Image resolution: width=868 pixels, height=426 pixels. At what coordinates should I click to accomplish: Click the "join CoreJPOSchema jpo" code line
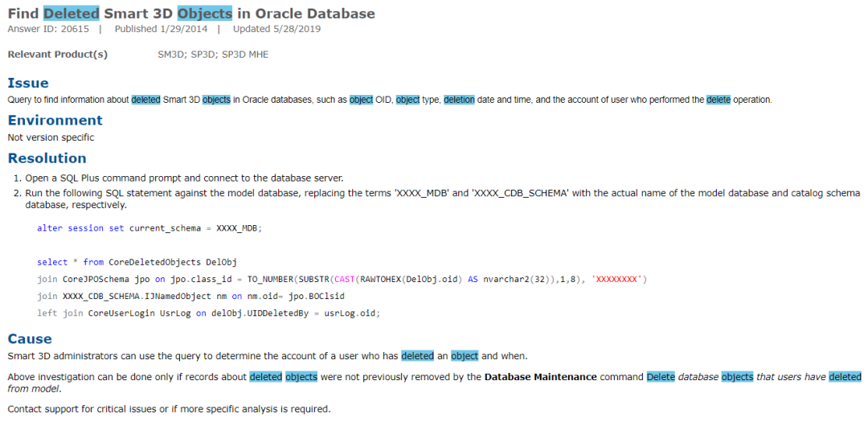pyautogui.click(x=342, y=279)
